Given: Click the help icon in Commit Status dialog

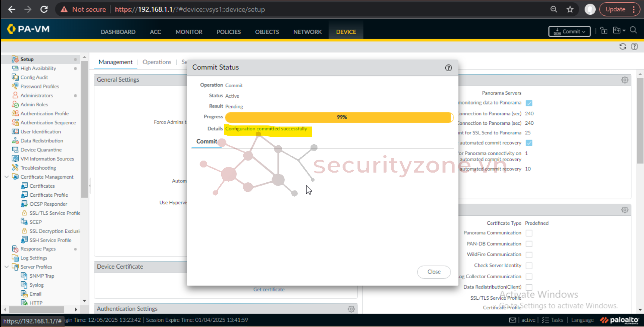Looking at the screenshot, I should coord(448,68).
